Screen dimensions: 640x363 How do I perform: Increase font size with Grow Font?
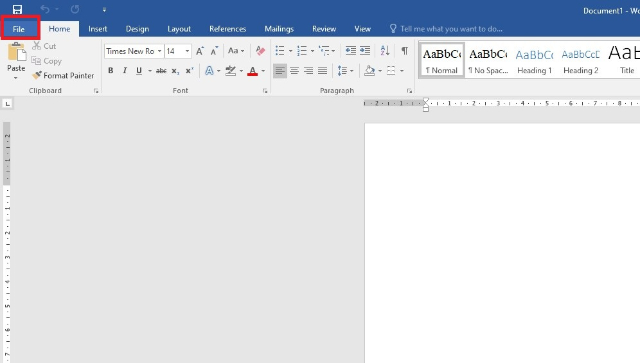pos(200,51)
